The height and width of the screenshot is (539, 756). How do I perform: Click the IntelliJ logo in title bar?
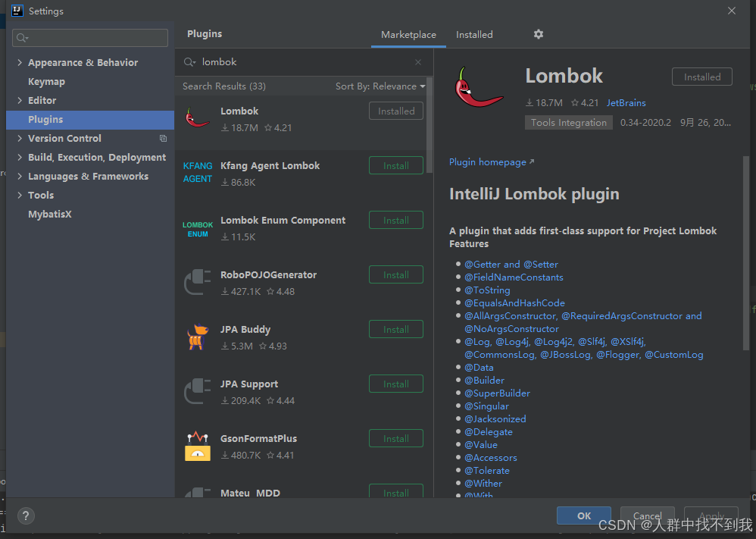pos(17,11)
